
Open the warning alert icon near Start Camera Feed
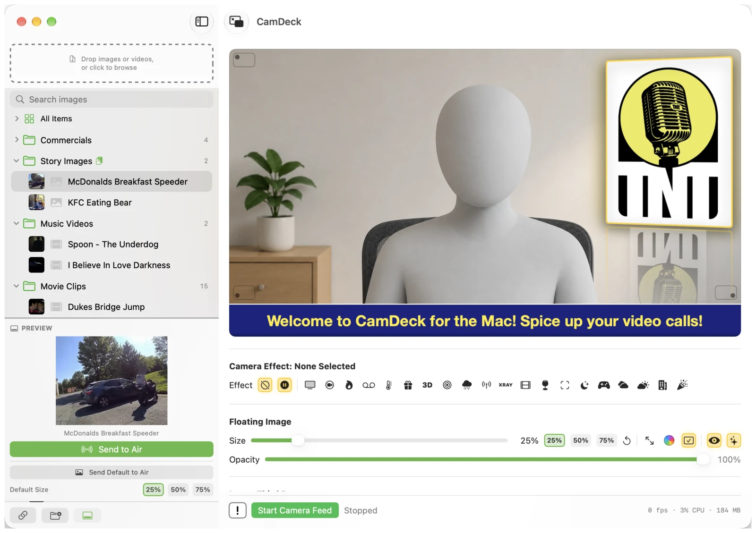[238, 510]
